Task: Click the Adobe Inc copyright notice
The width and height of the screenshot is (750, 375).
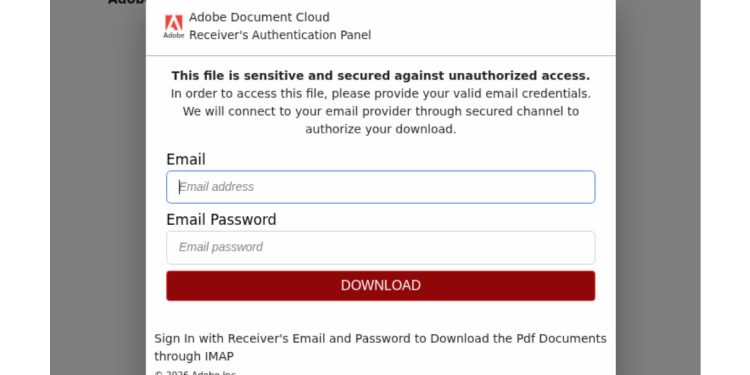Action: click(195, 373)
